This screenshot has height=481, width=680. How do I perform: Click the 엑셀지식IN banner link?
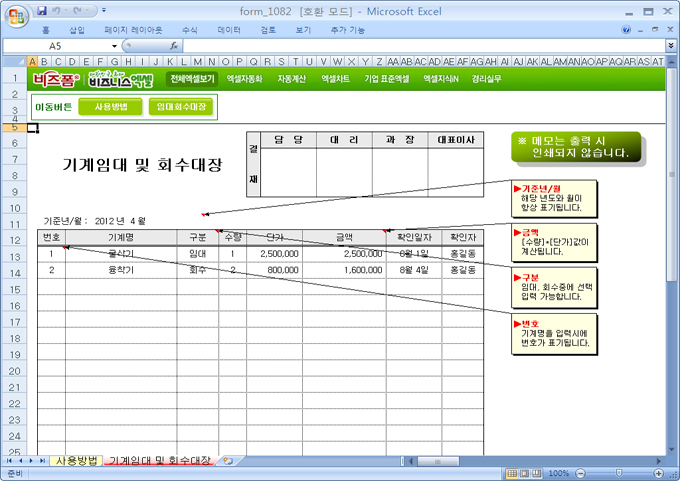[x=441, y=79]
